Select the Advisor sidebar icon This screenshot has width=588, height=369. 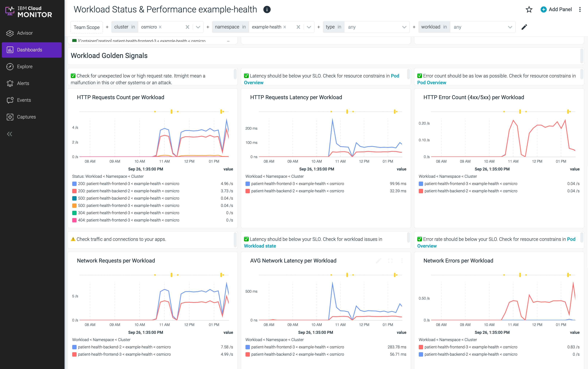tap(10, 33)
